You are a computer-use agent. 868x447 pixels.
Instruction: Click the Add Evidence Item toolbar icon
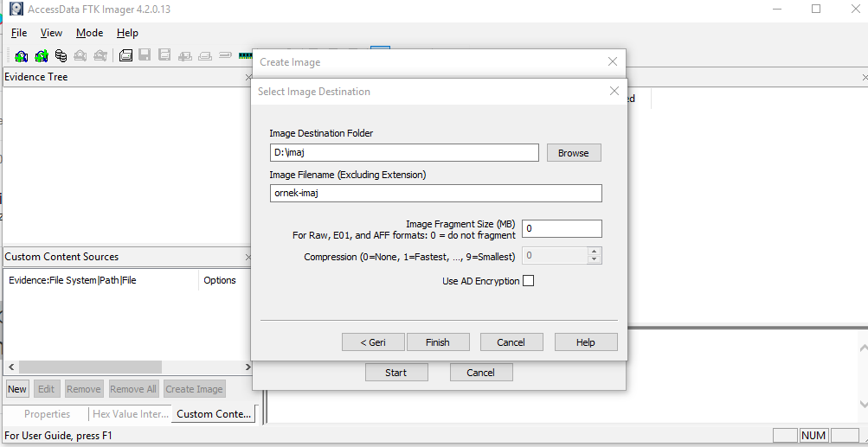point(21,55)
